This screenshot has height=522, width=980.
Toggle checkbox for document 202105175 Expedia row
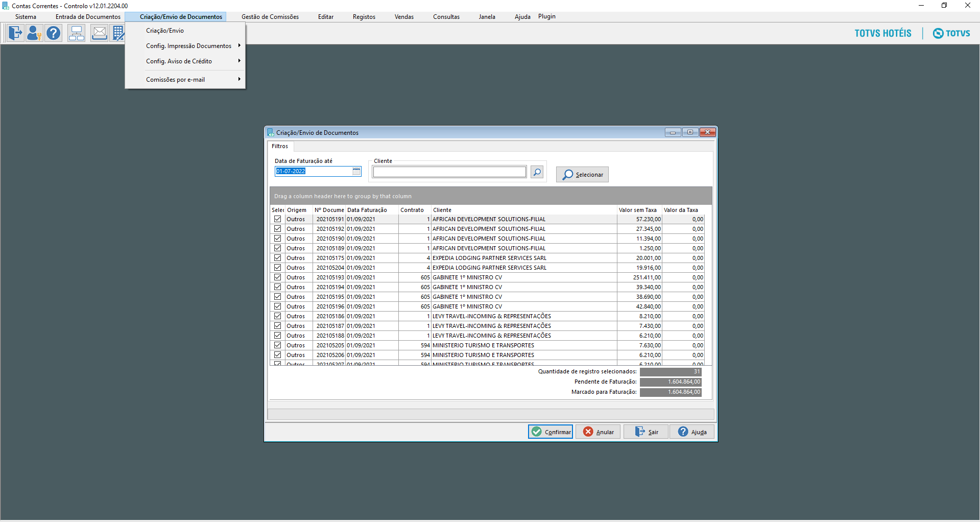[x=277, y=258]
